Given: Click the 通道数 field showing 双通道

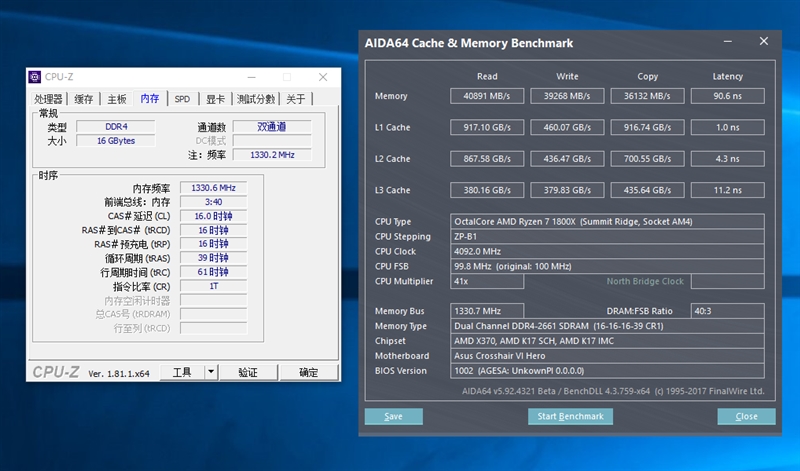Looking at the screenshot, I should [x=272, y=127].
